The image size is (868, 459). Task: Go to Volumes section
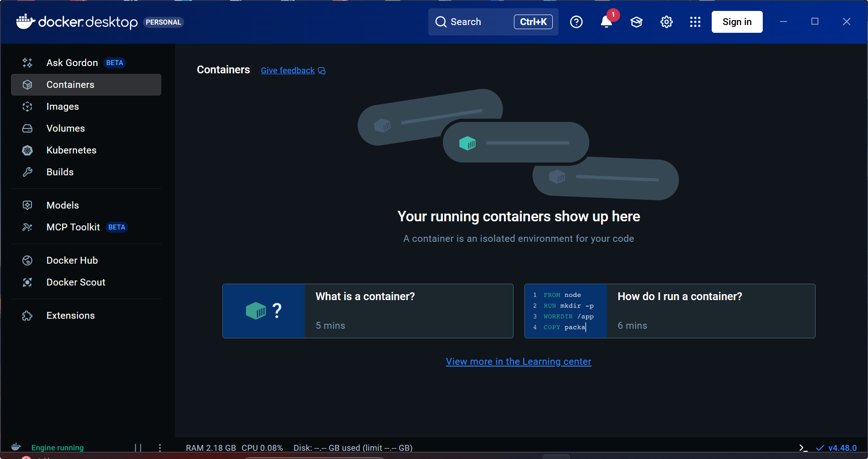[x=86, y=128]
